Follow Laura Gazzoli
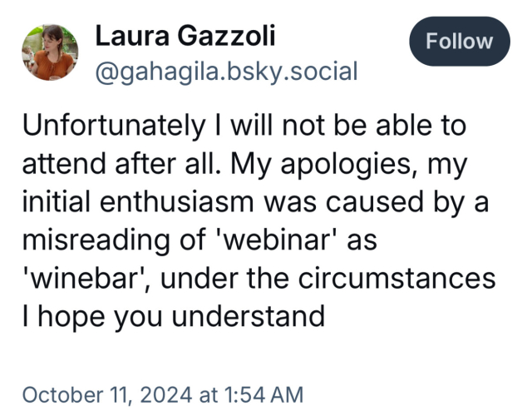Viewport: 532px width, 416px height. tap(459, 42)
